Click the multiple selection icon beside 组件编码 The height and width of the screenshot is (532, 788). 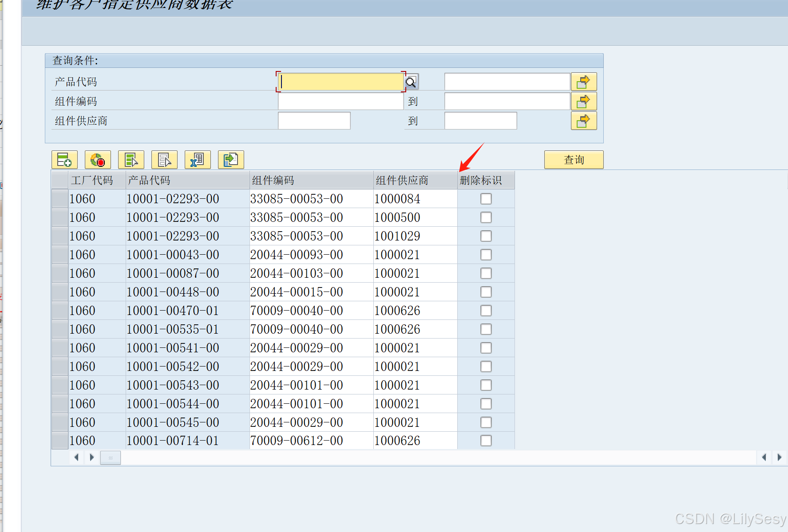583,101
